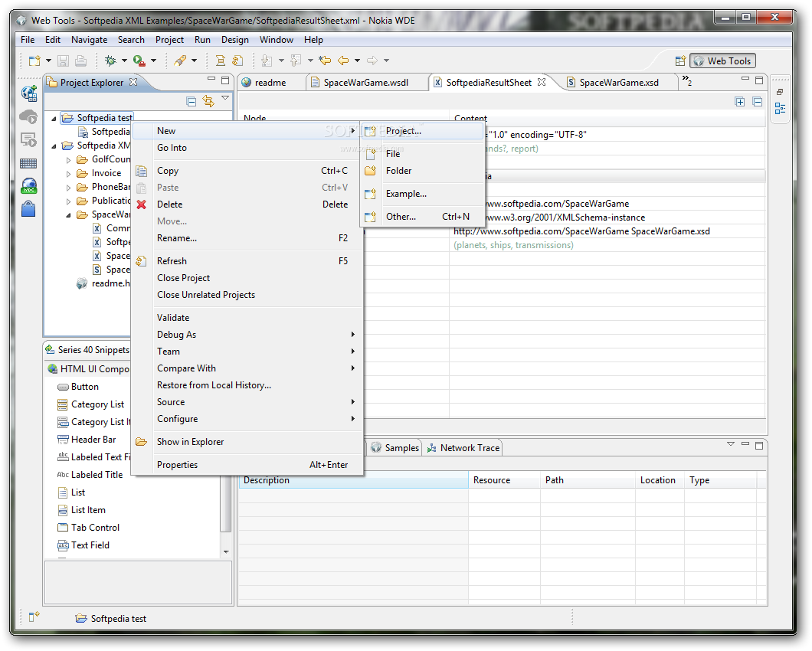This screenshot has width=812, height=651.
Task: Choose Go Into from context menu
Action: pos(247,148)
